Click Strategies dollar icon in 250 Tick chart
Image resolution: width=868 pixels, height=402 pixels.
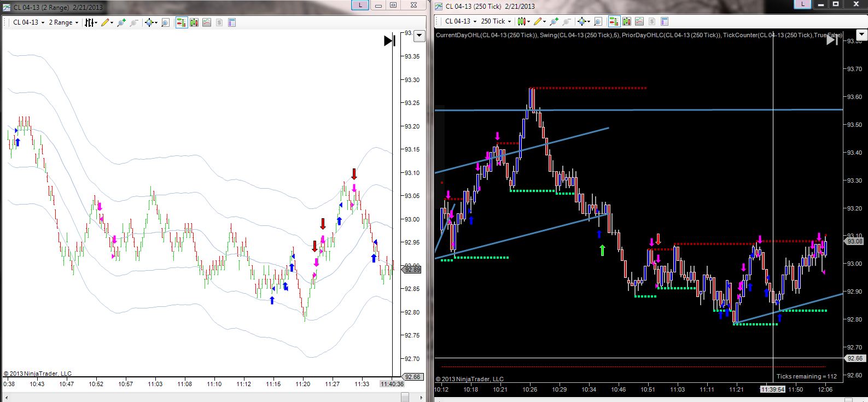pyautogui.click(x=652, y=21)
